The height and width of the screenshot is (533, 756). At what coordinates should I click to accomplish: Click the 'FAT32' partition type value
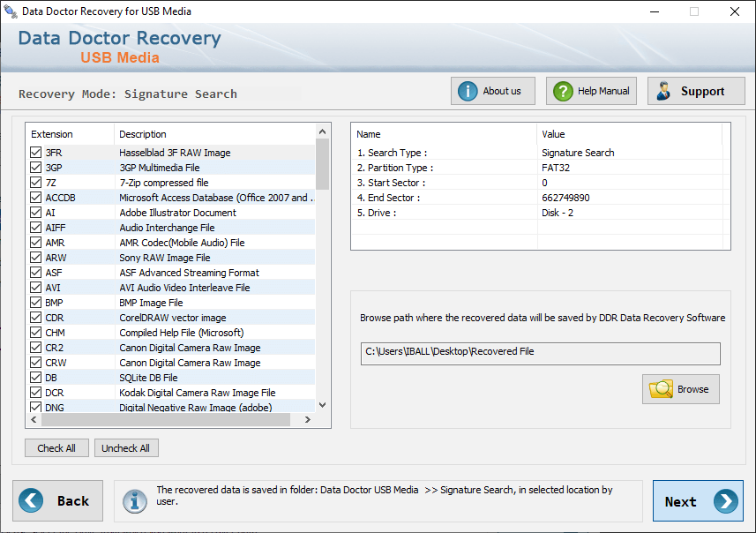click(556, 168)
